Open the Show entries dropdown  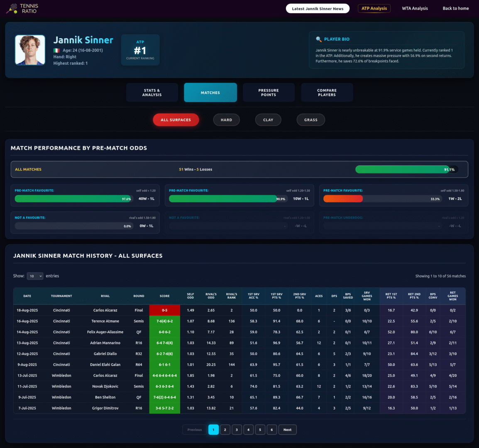[35, 276]
